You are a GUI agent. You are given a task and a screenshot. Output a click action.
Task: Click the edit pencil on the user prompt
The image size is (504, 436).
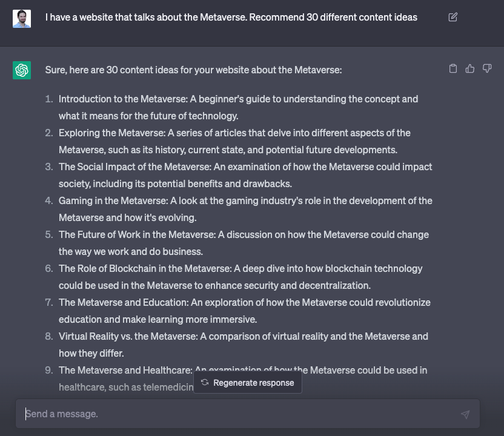(x=453, y=18)
